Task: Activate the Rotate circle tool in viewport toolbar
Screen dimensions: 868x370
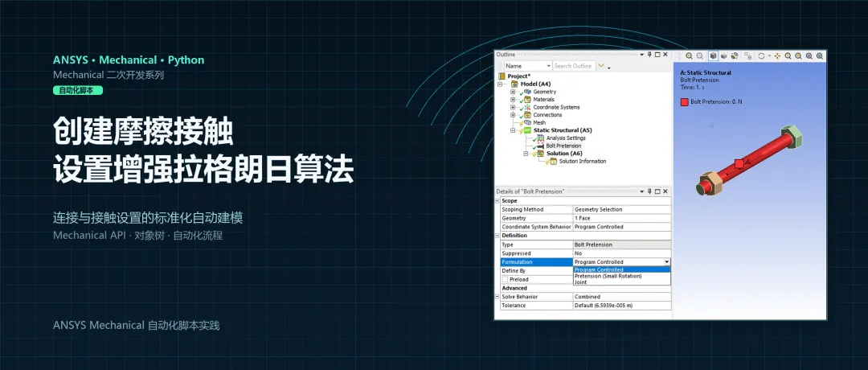Action: point(761,56)
